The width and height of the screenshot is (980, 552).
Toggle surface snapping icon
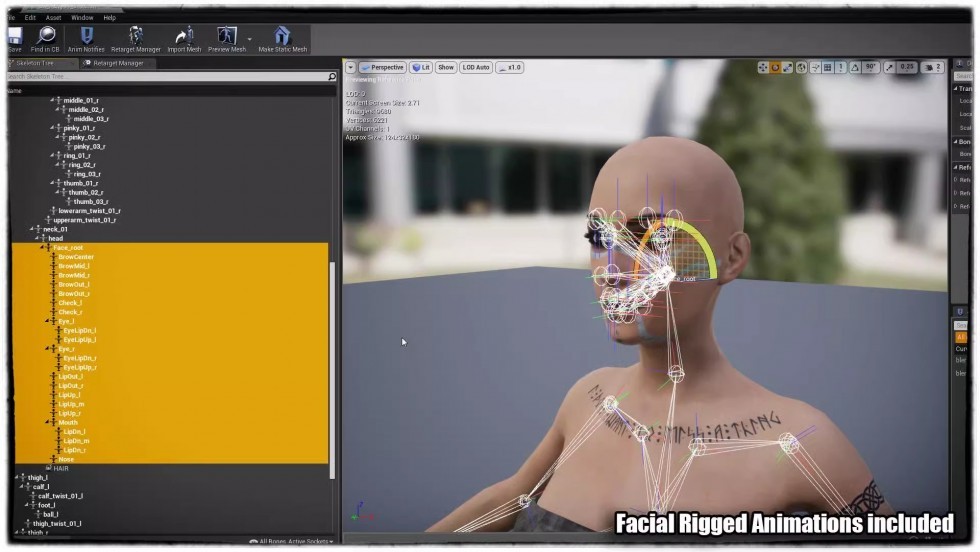(815, 68)
